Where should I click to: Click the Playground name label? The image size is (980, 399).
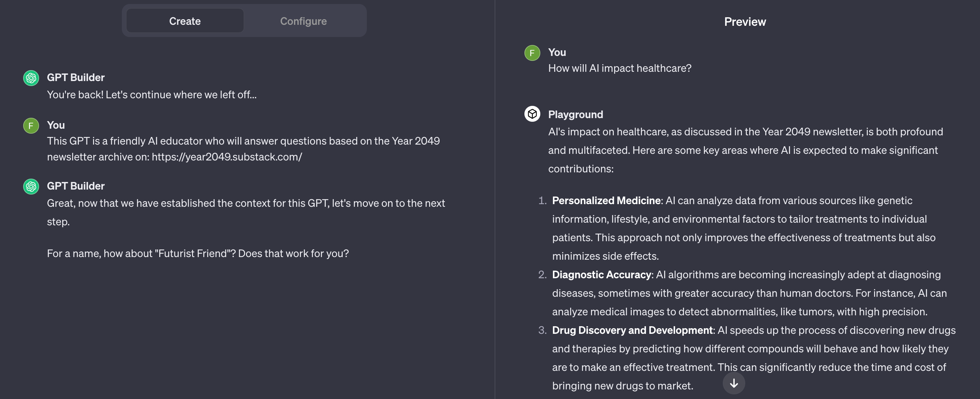575,114
